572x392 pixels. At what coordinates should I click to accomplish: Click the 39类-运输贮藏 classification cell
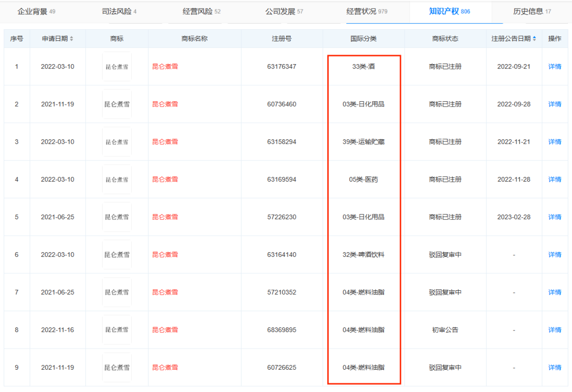[x=364, y=142]
